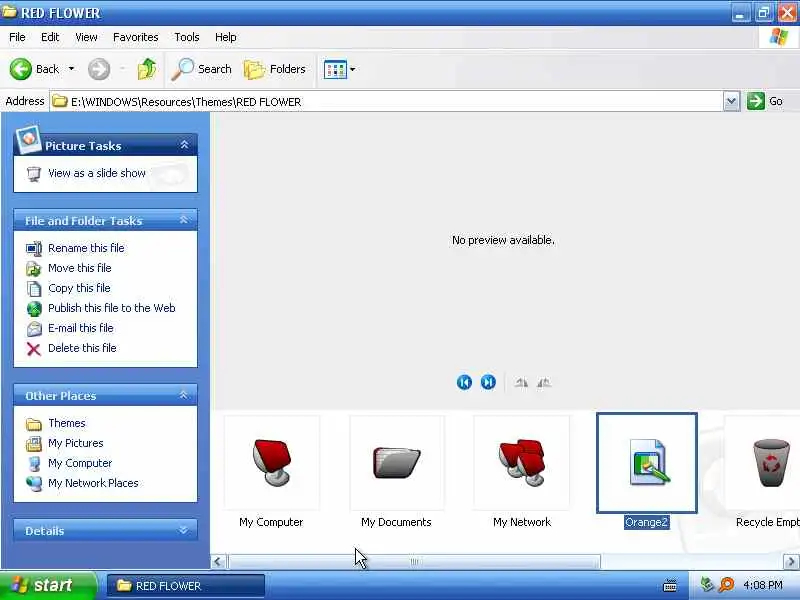This screenshot has height=600, width=800.
Task: Click the right arrow of the filmstrip scrollbar
Action: [791, 562]
